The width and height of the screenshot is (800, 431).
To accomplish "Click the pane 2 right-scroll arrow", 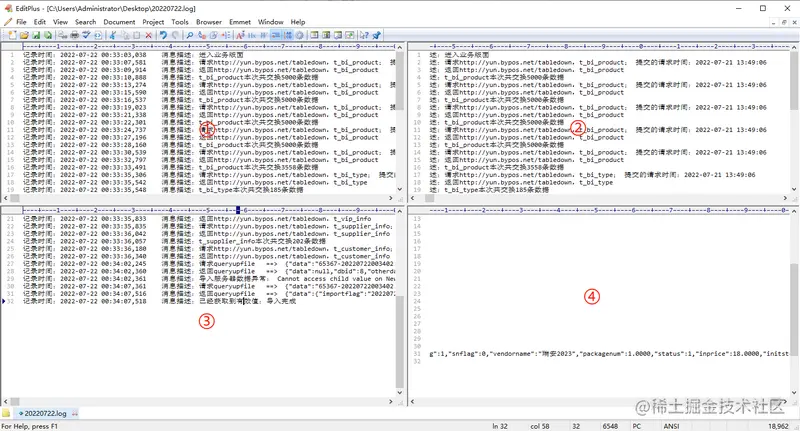I will [785, 198].
